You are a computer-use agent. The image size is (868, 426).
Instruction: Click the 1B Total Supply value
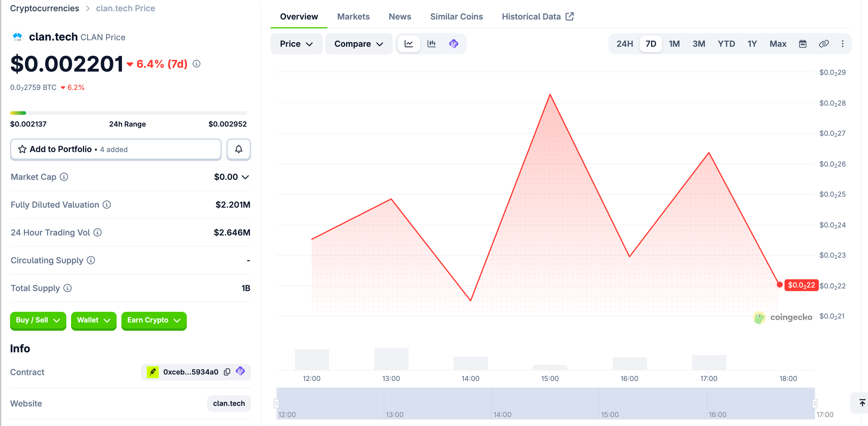[246, 288]
